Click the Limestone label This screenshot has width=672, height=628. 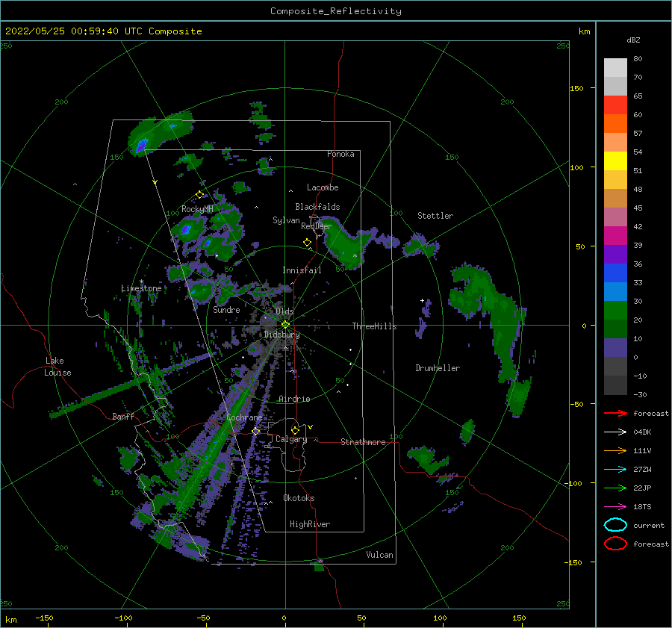[x=141, y=288]
